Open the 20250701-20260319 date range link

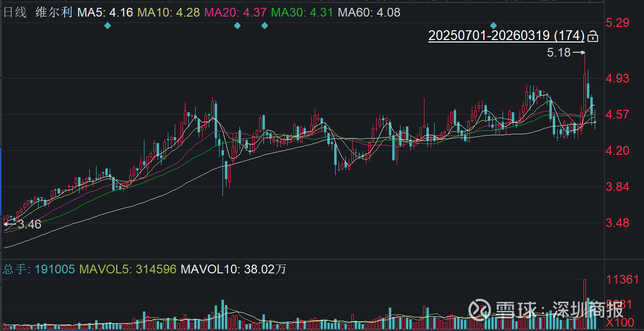pyautogui.click(x=506, y=36)
